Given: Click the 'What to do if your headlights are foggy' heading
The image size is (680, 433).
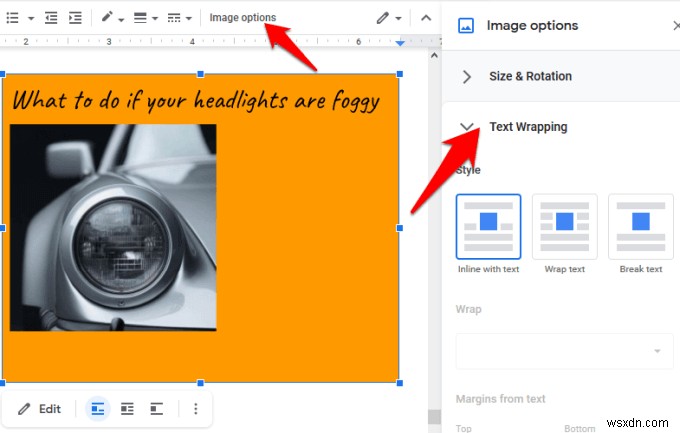Looking at the screenshot, I should point(196,101).
